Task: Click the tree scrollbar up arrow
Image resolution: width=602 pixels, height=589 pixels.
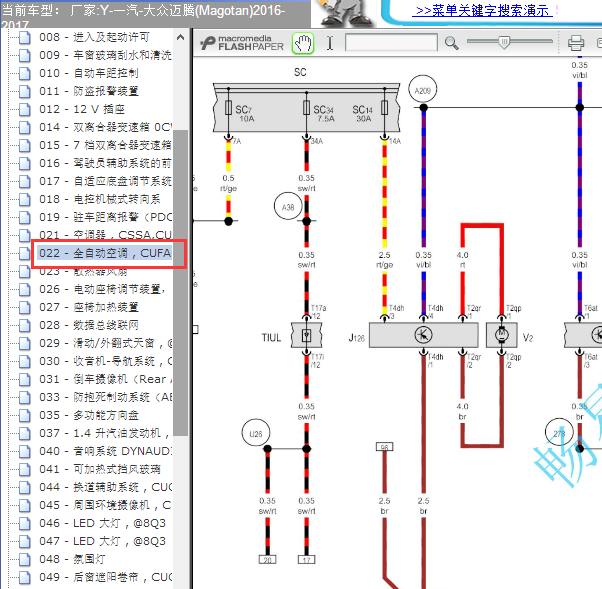Action: pyautogui.click(x=180, y=38)
